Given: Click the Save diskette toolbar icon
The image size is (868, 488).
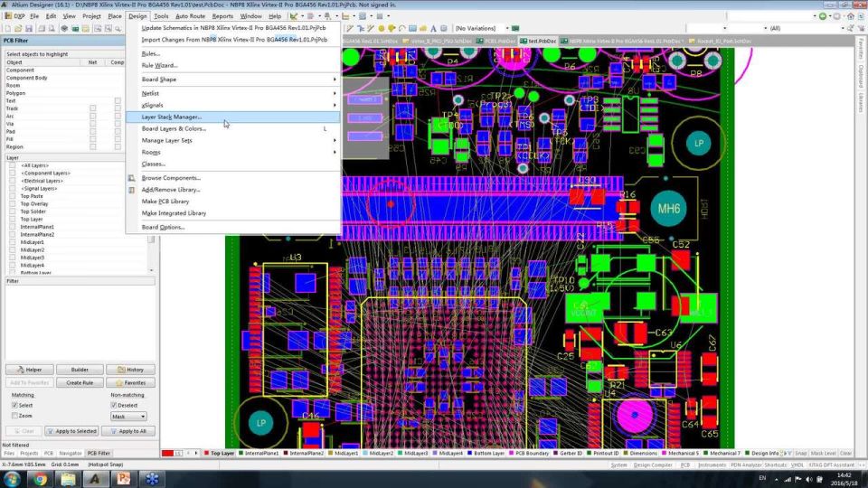Looking at the screenshot, I should click(x=29, y=28).
